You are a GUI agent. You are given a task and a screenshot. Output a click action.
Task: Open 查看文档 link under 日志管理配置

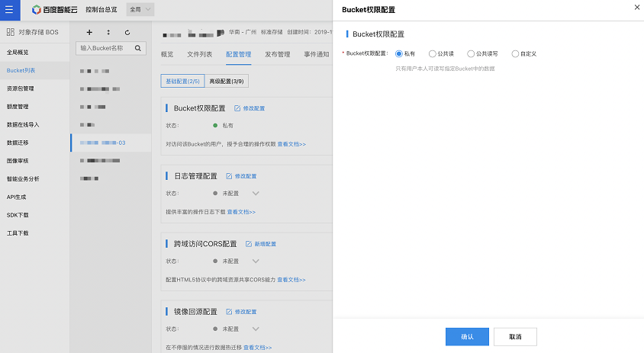(x=241, y=212)
